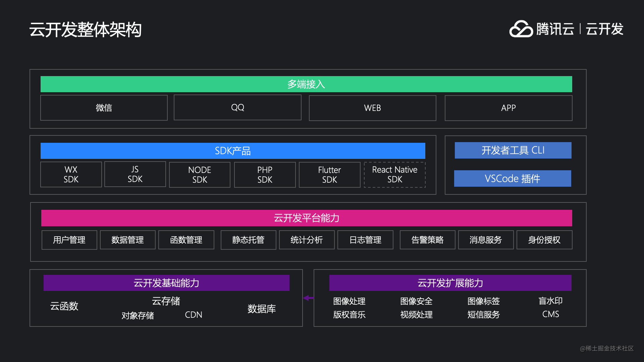Image resolution: width=644 pixels, height=362 pixels.
Task: Click the pink 云开发平台能力 header
Action: 307,218
